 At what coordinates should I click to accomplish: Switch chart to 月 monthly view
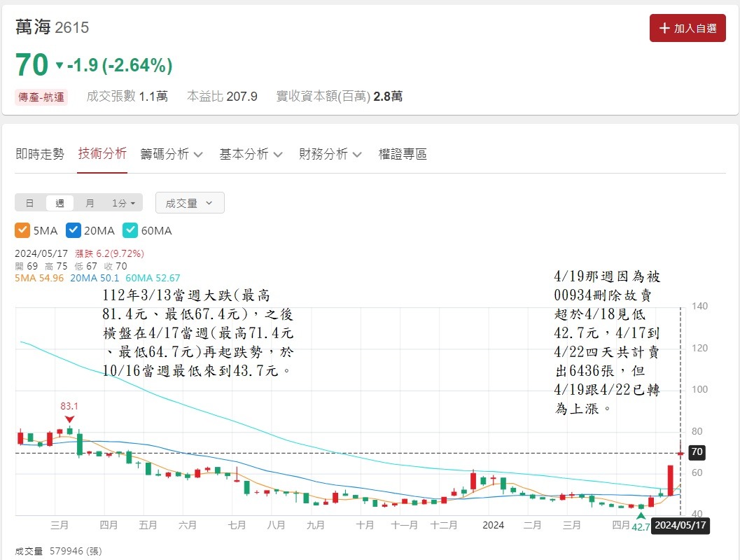pyautogui.click(x=89, y=202)
